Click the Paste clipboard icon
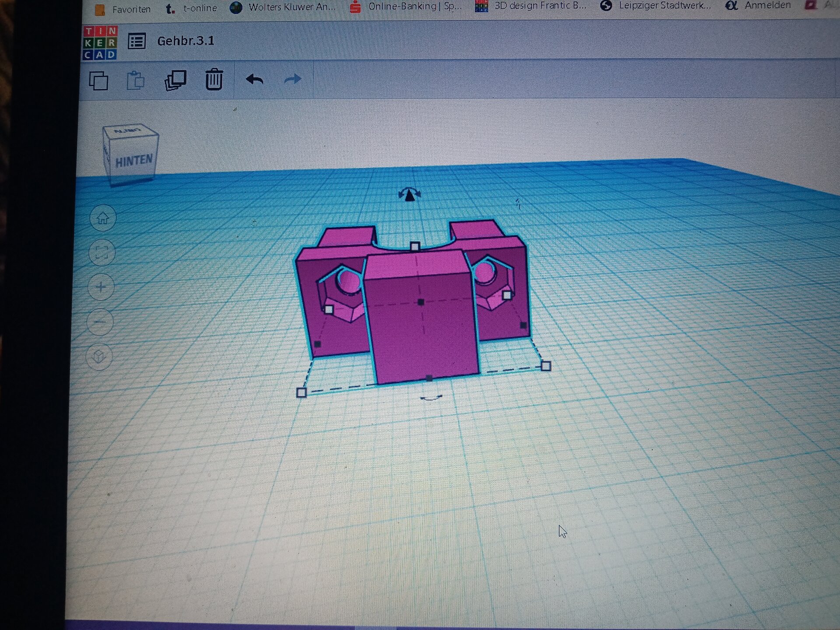 136,81
